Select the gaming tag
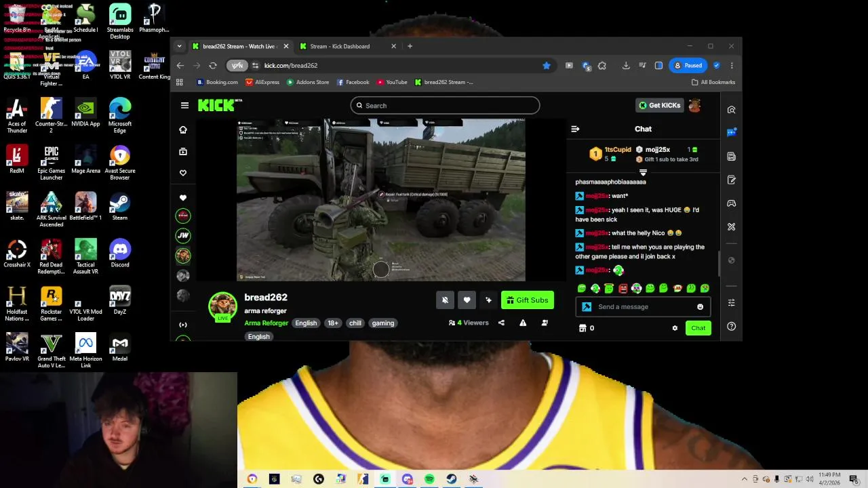Screen dimensions: 868x488 [x=382, y=323]
